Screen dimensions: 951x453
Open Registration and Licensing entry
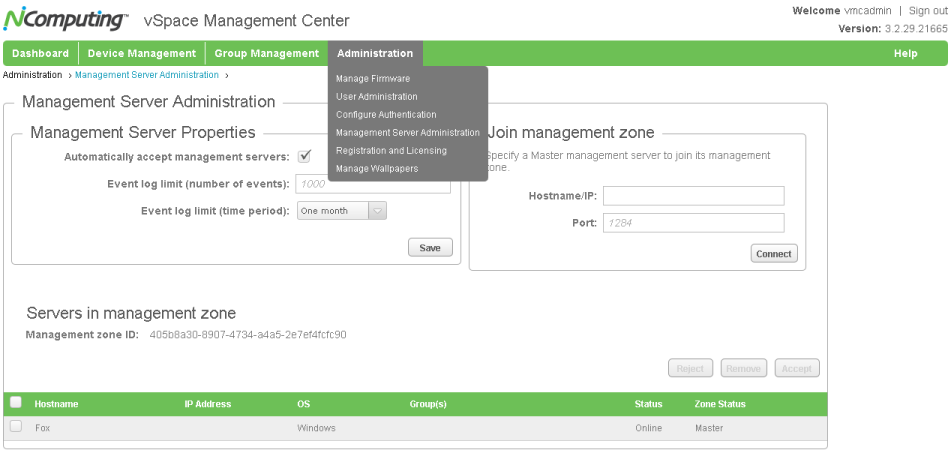tap(391, 150)
